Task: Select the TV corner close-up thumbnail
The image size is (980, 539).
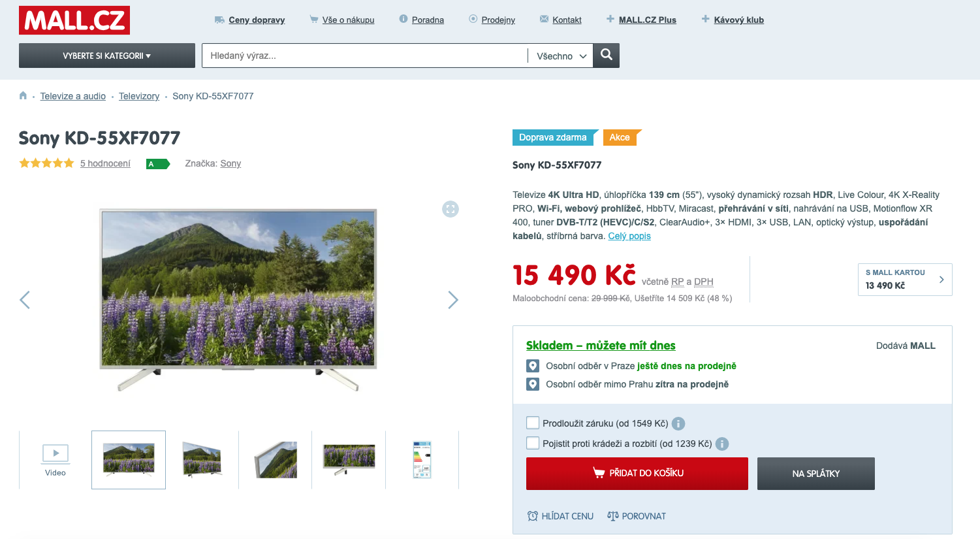Action: (275, 460)
